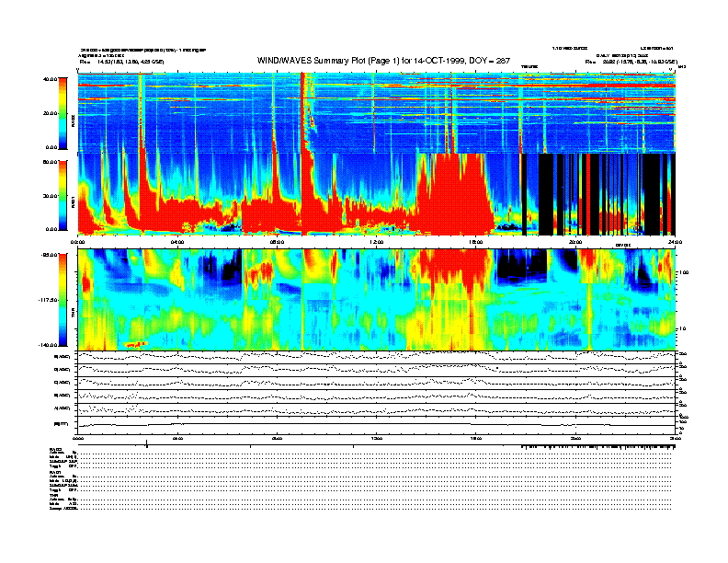The image size is (728, 563).
Task: Click the TNR settings header in status table
Action: pos(54,495)
